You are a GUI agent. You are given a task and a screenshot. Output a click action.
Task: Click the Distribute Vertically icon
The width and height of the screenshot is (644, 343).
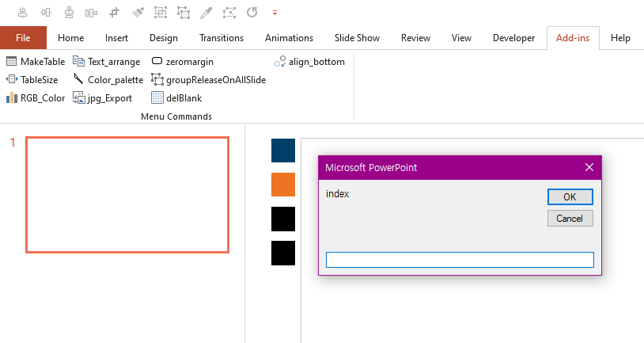69,13
